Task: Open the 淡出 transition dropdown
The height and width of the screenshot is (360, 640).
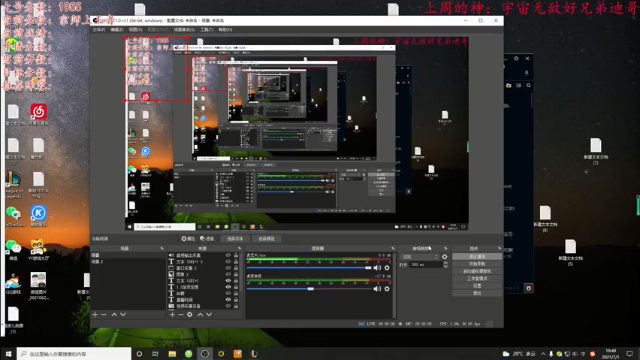Action: click(420, 257)
